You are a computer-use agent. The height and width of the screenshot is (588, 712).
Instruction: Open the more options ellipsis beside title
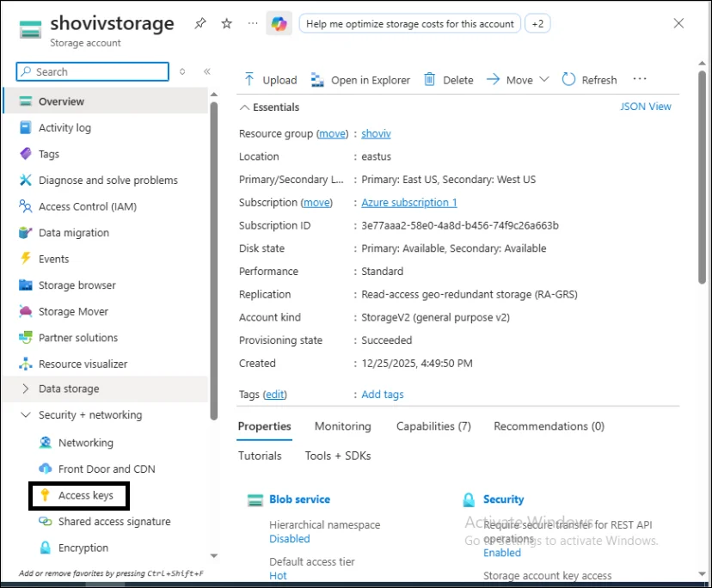[253, 23]
